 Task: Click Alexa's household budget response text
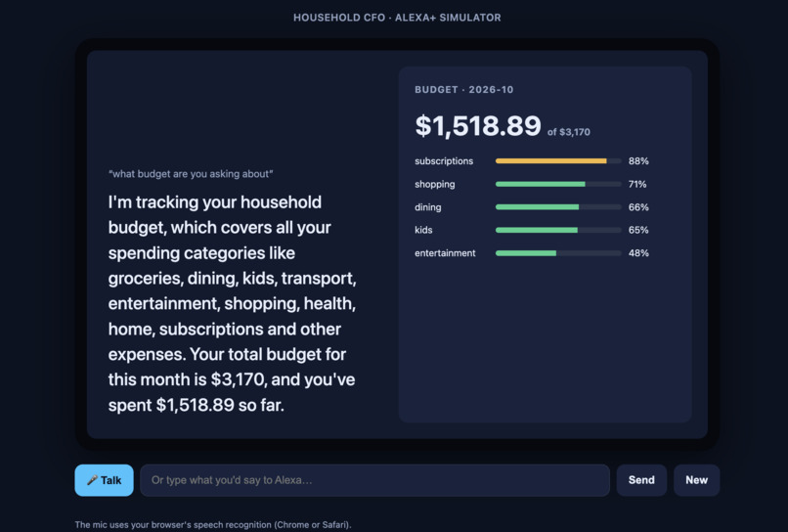[232, 304]
